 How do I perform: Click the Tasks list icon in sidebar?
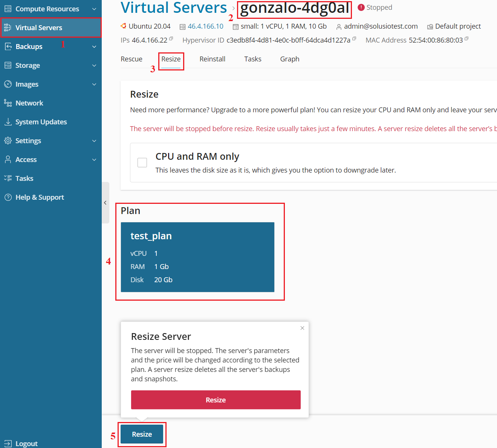pos(8,178)
